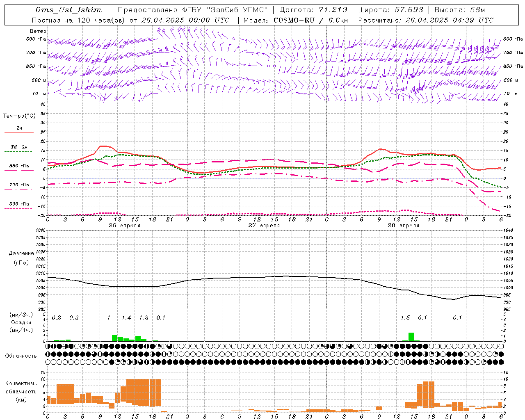Click the Облачность cloud cover label

pos(21,356)
